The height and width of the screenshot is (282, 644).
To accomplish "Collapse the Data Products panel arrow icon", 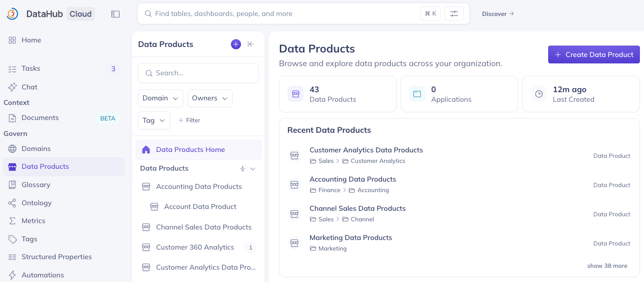I will pyautogui.click(x=251, y=44).
